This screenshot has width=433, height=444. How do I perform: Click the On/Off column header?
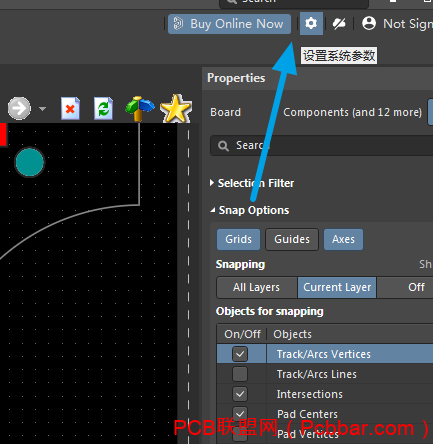pyautogui.click(x=242, y=334)
